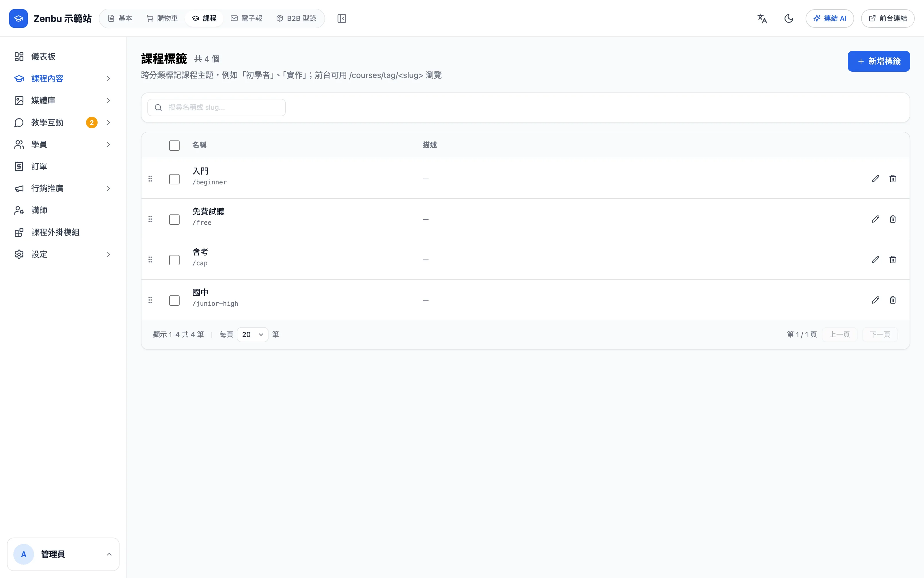Check the 國中 row checkbox
The width and height of the screenshot is (924, 578).
174,301
